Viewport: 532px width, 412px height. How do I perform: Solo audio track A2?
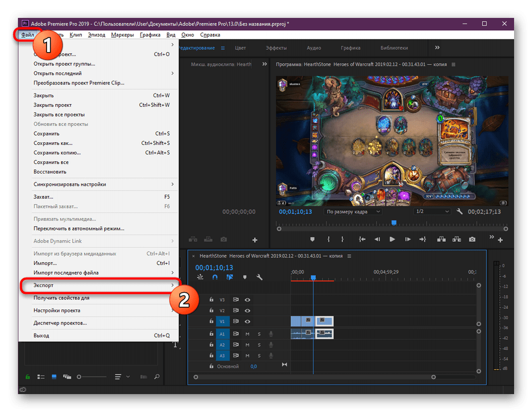pos(259,345)
